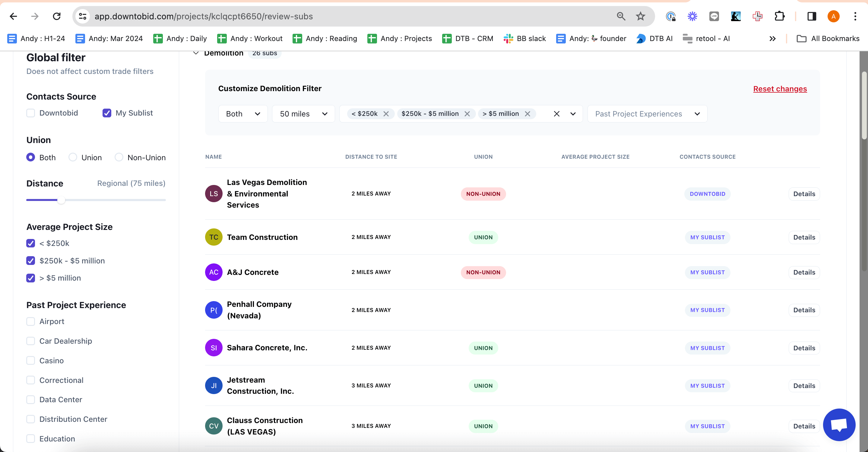Click the remove icon on greater than $5 million filter

[527, 114]
